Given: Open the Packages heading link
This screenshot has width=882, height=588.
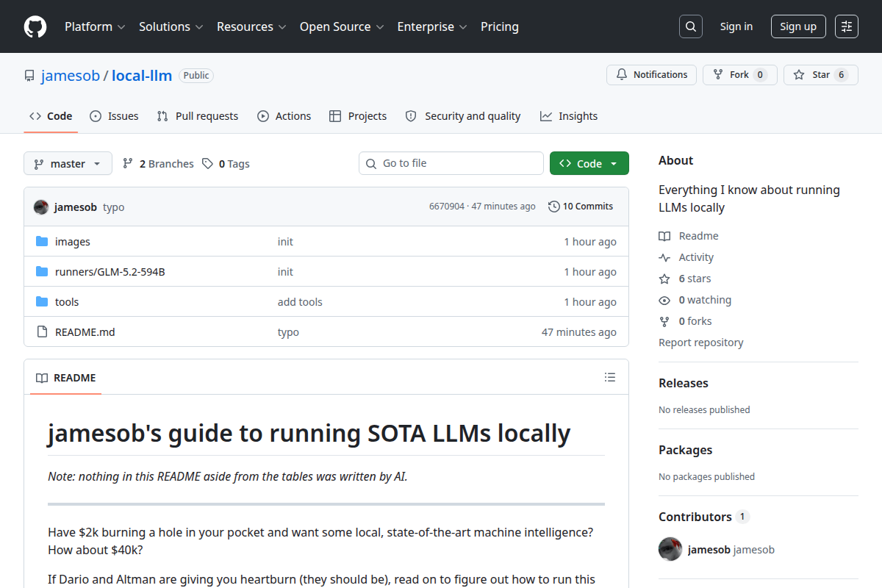Looking at the screenshot, I should click(x=686, y=450).
